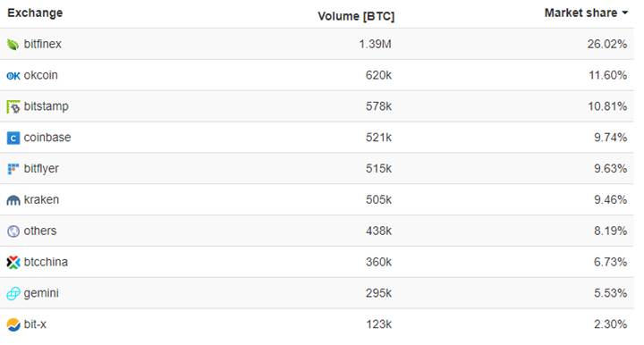This screenshot has width=644, height=345.
Task: Open the bit-x exchange link
Action: (x=35, y=324)
